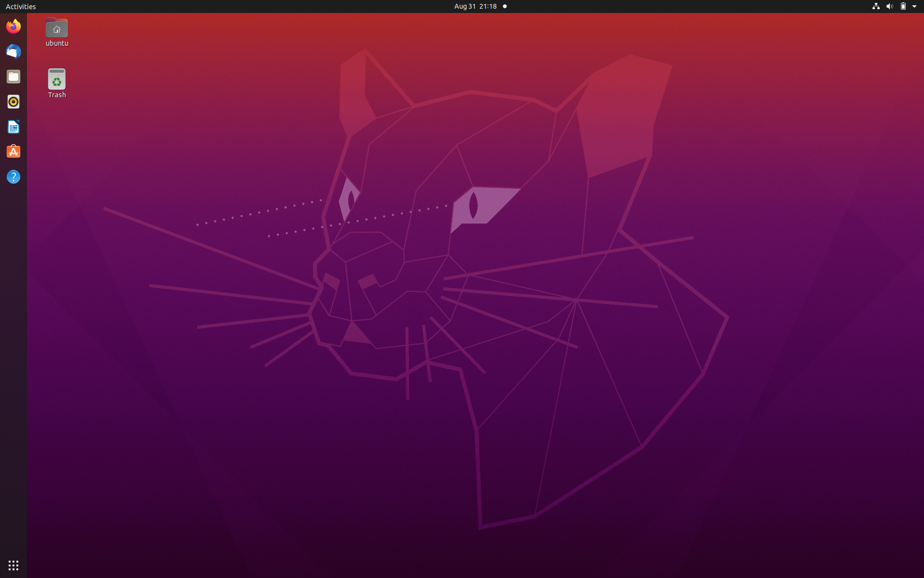This screenshot has width=924, height=578.
Task: Select the Trash desktop icon
Action: point(57,79)
